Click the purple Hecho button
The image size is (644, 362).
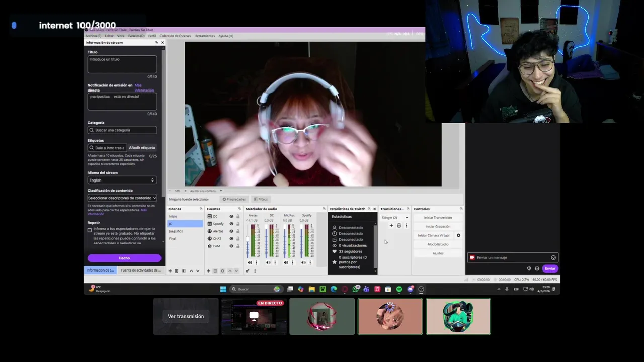[x=124, y=258]
